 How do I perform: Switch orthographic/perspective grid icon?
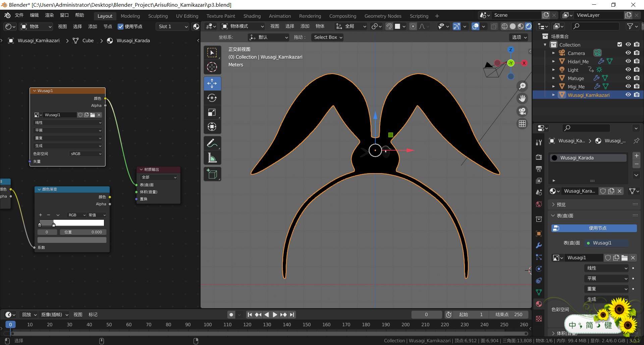click(x=522, y=124)
